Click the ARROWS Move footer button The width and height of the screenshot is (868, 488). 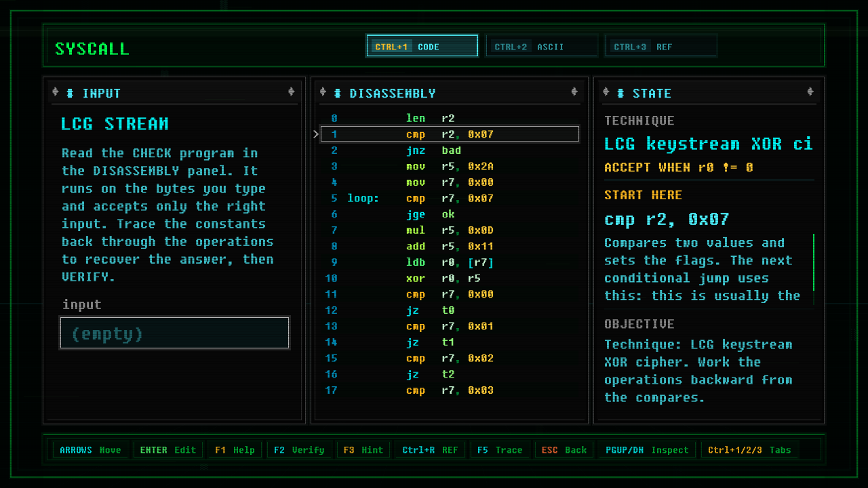[90, 449]
